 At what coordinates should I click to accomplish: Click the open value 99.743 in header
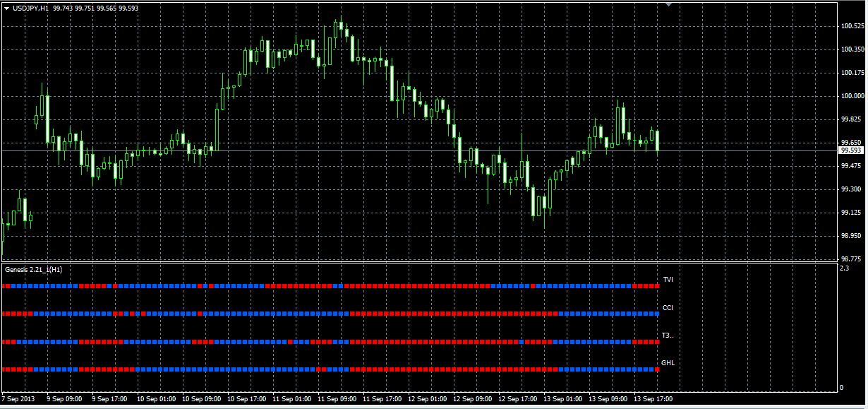click(x=64, y=8)
